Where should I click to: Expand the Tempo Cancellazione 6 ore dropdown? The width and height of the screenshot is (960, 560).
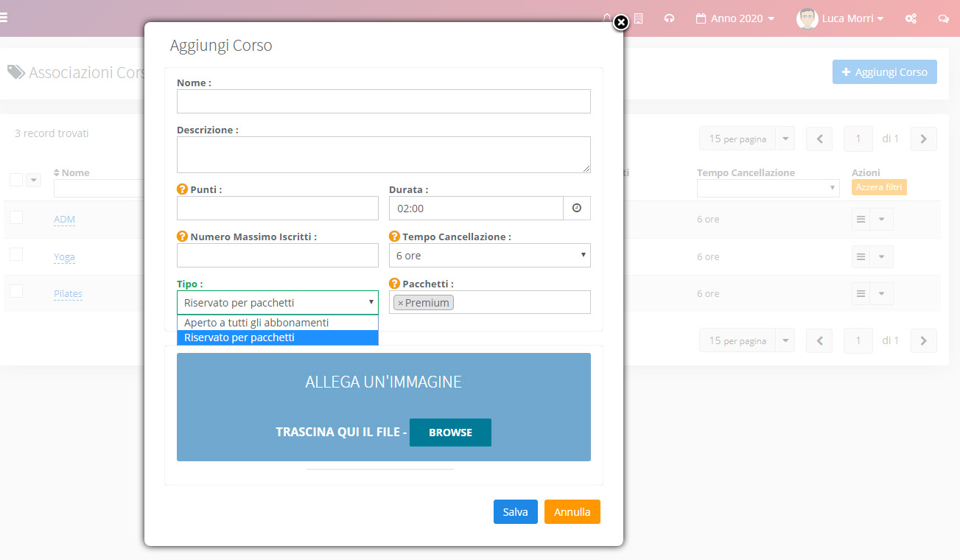tap(490, 256)
